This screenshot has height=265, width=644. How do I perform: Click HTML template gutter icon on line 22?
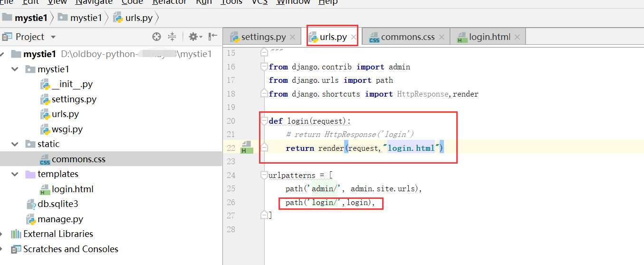(246, 147)
